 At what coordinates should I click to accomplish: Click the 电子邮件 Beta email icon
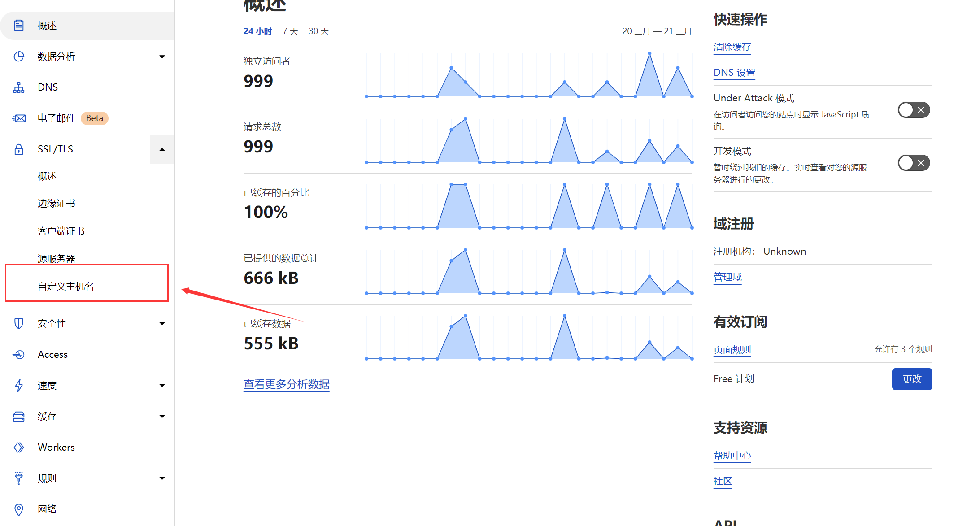[18, 118]
